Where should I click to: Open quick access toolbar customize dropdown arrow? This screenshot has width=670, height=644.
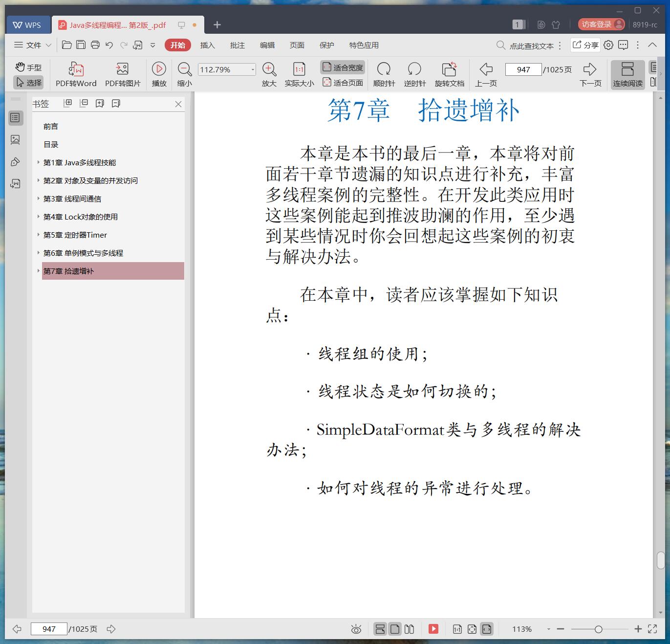coord(152,45)
